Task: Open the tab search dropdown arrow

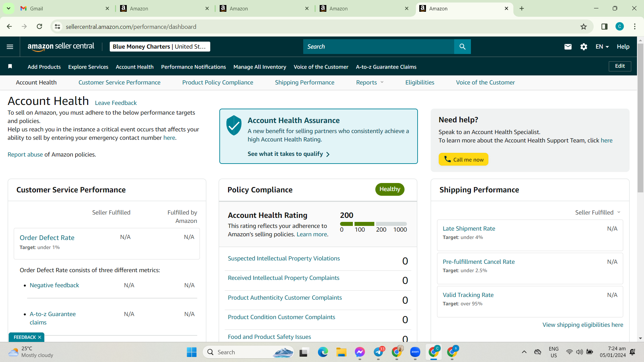Action: [8, 8]
